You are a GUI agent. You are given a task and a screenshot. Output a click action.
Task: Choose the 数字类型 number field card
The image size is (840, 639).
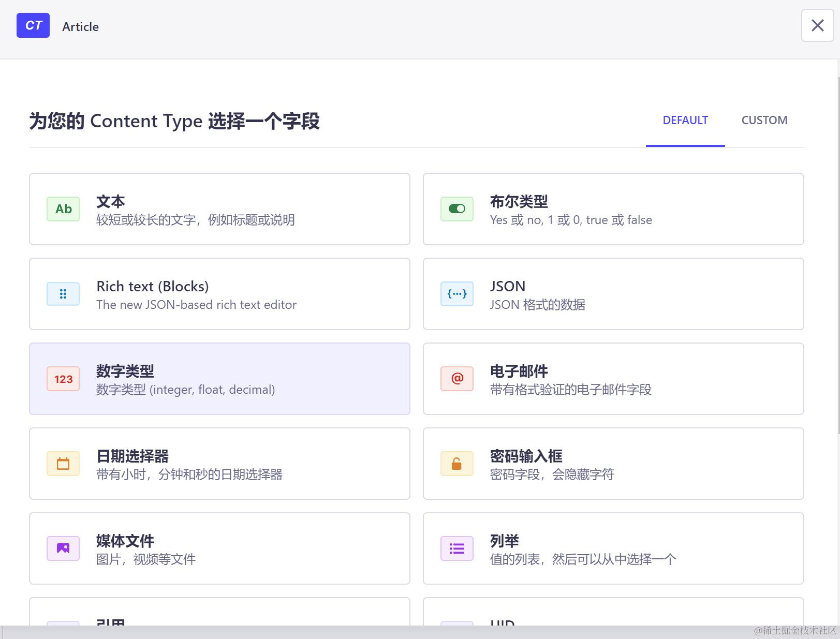[x=219, y=379]
